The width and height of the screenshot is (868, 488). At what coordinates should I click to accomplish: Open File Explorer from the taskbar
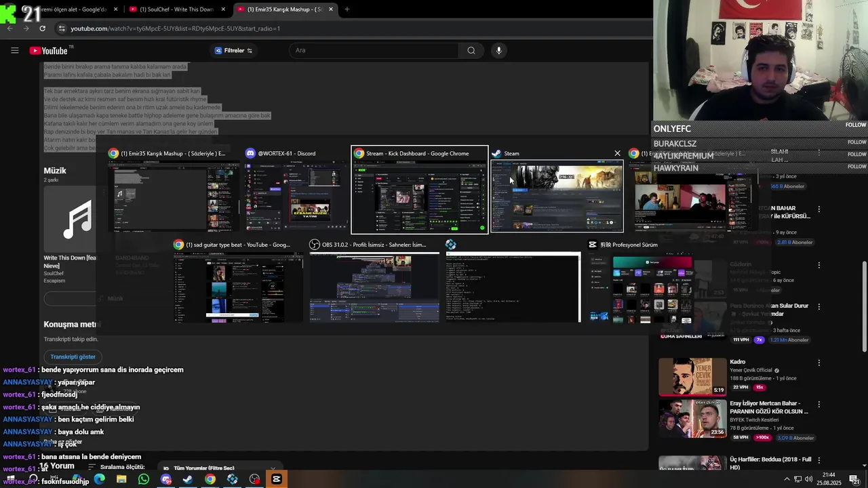[121, 479]
